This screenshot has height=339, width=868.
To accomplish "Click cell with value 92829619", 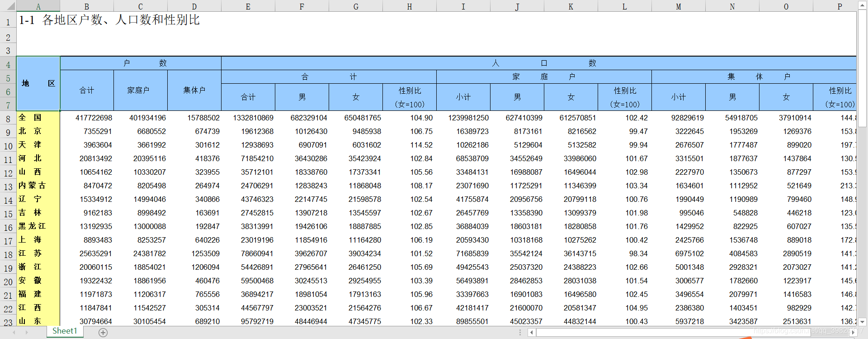I will tap(679, 118).
